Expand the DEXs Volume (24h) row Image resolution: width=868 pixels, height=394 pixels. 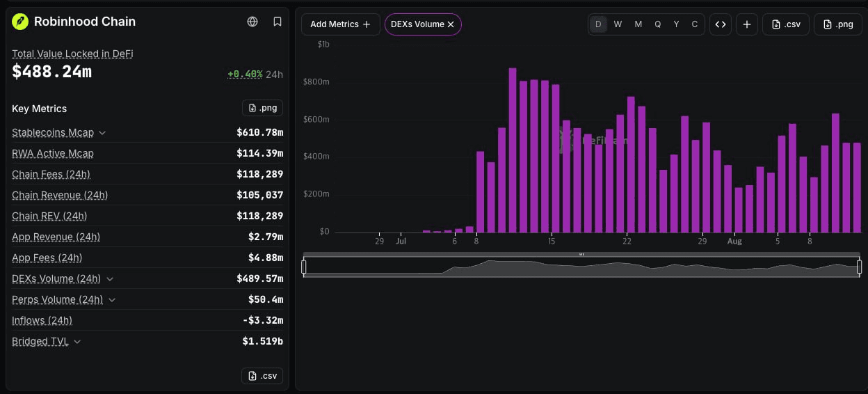110,278
